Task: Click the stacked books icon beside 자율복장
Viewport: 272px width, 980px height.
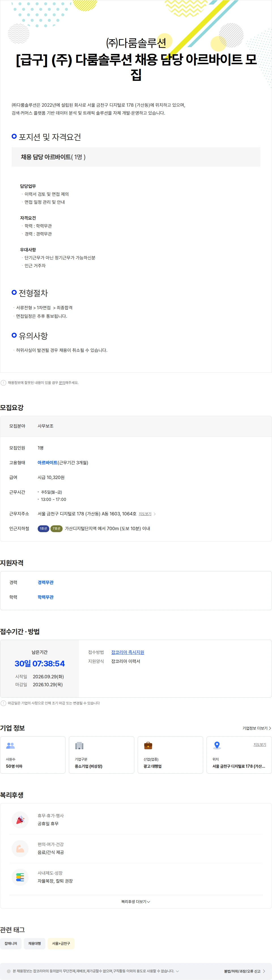Action: [20, 877]
